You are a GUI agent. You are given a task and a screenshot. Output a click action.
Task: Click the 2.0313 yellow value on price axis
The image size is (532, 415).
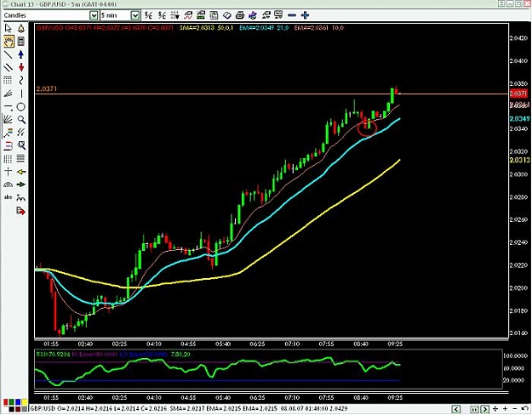pos(519,160)
